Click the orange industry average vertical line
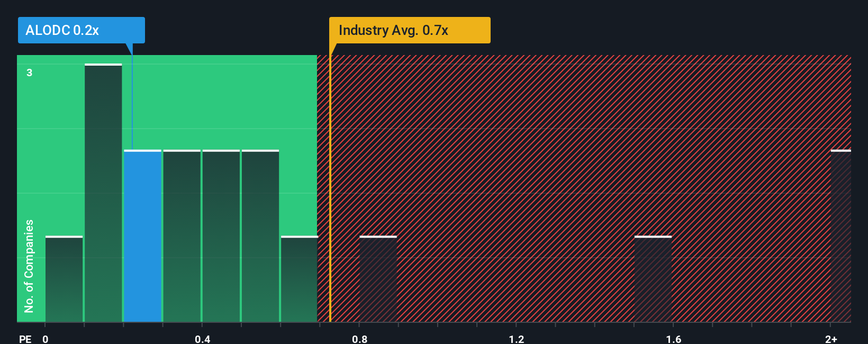The image size is (868, 344). click(x=330, y=188)
